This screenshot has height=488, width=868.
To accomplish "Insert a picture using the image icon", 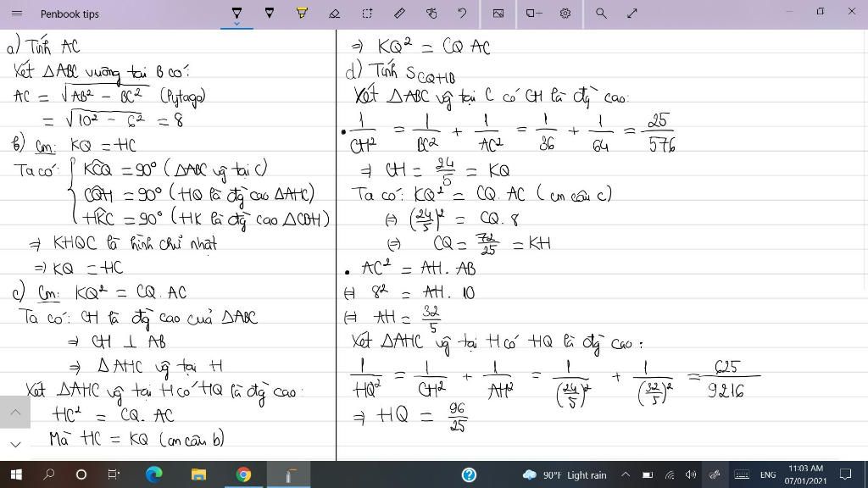I will coord(498,14).
